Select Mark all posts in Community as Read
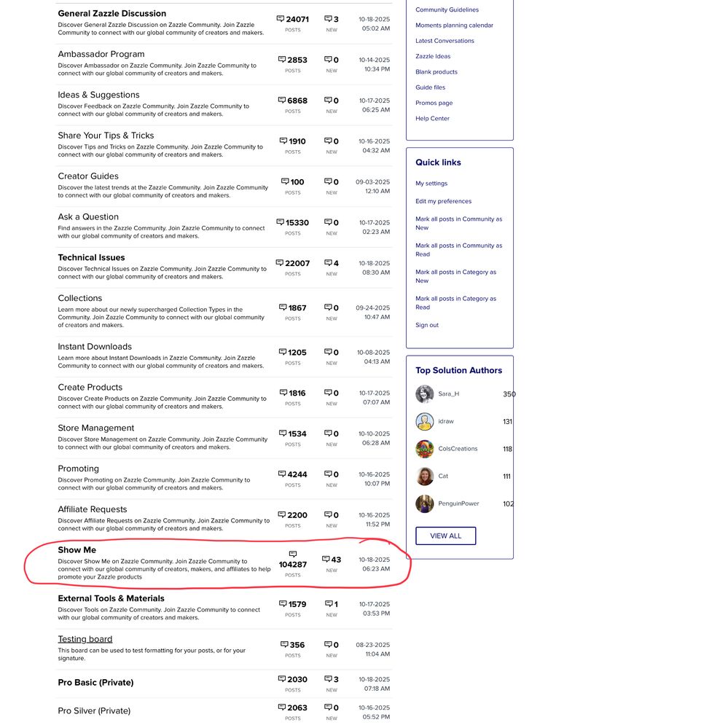This screenshot has width=728, height=725. click(458, 250)
